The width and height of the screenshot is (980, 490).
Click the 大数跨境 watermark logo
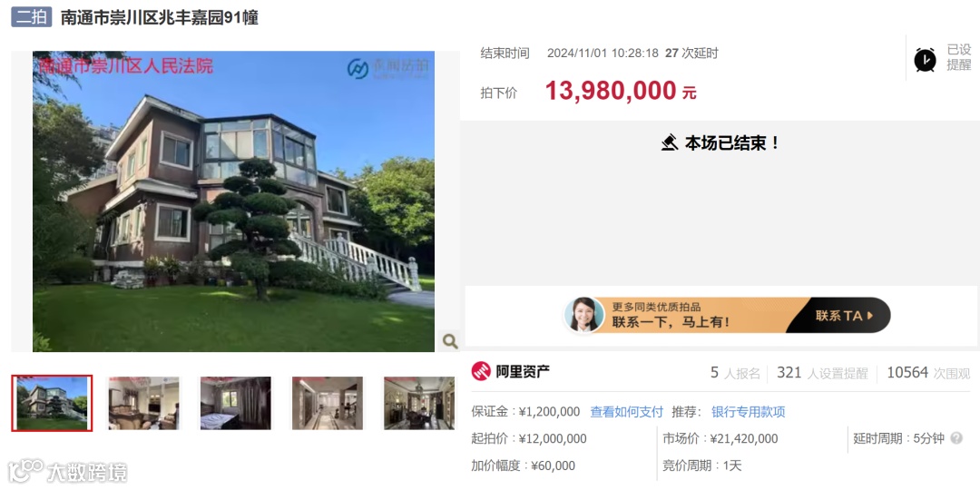click(x=67, y=471)
